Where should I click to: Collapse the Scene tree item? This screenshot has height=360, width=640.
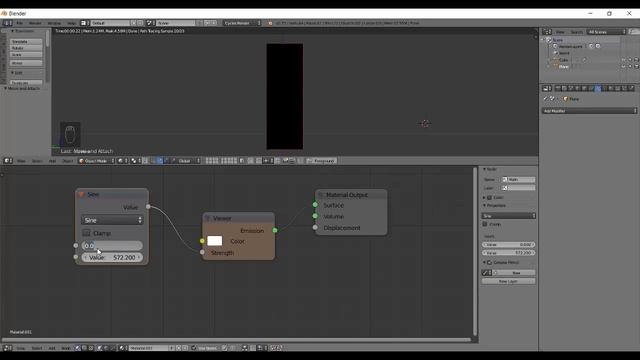tap(543, 40)
